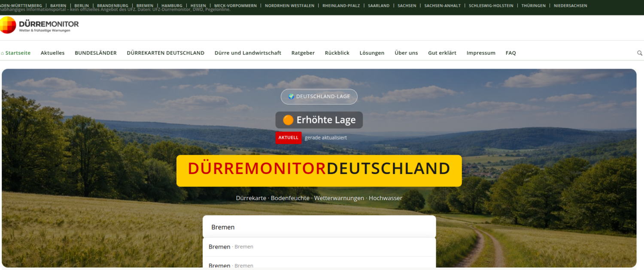Open Impressum page
The height and width of the screenshot is (270, 644).
click(x=481, y=53)
